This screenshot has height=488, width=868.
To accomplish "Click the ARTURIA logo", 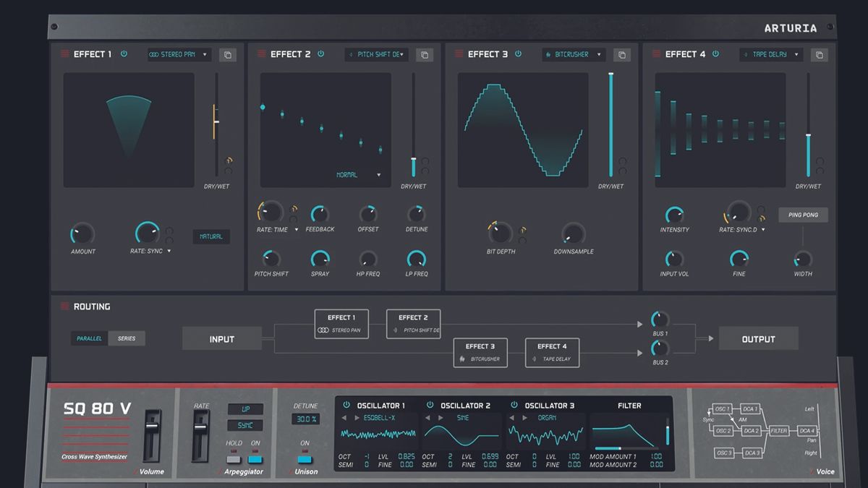I will click(790, 27).
